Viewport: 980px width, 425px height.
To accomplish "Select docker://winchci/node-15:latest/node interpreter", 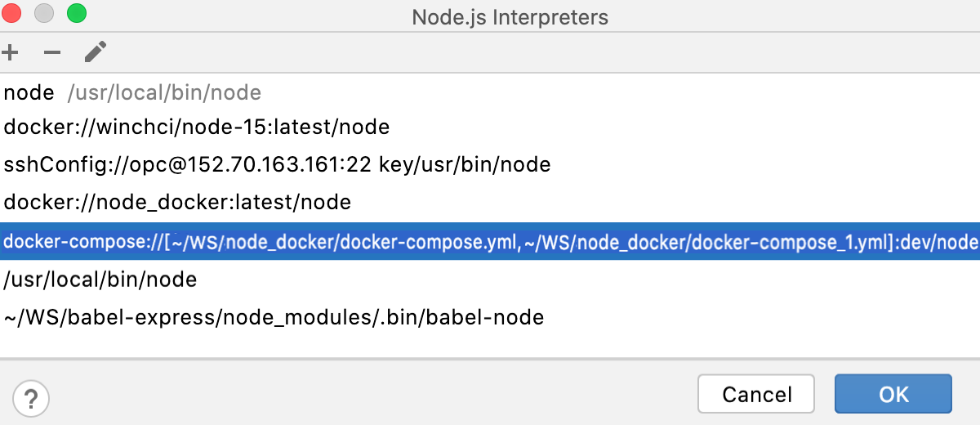I will (x=196, y=127).
